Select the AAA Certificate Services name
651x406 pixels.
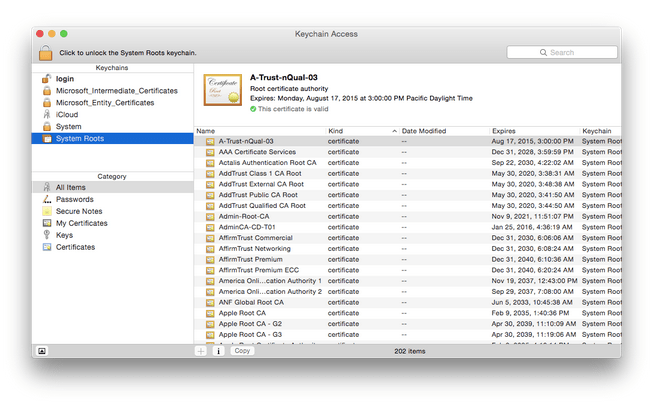257,152
